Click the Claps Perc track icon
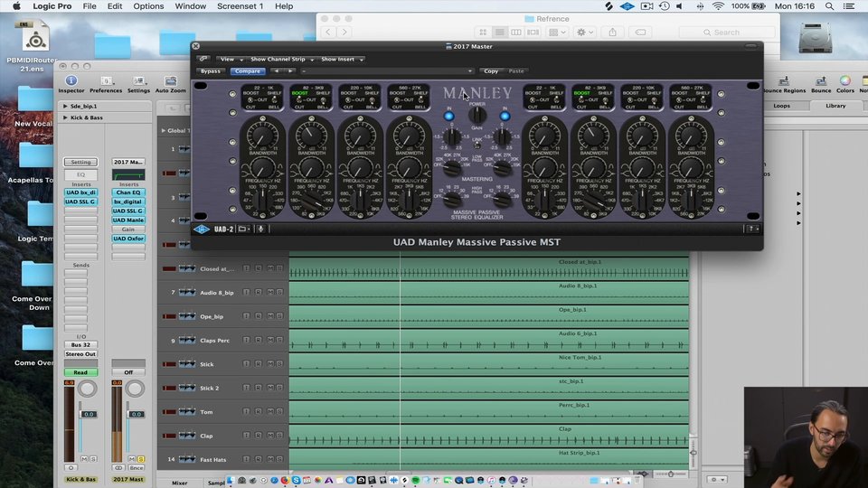This screenshot has width=868, height=488. pyautogui.click(x=186, y=340)
